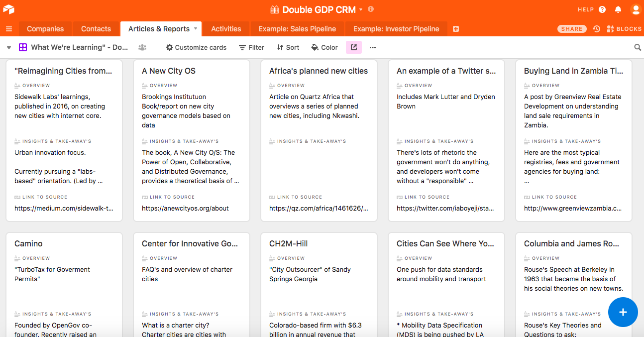Open the hamburger tables list menu
This screenshot has height=337, width=644.
pyautogui.click(x=9, y=29)
